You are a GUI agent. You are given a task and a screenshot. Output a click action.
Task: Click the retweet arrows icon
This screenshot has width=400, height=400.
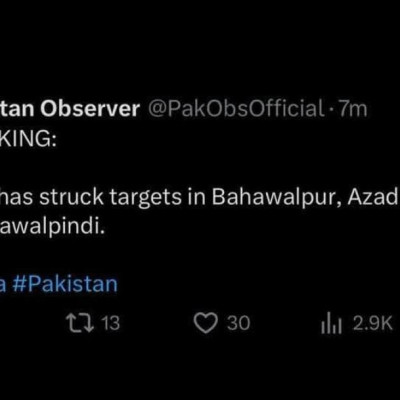pos(80,323)
